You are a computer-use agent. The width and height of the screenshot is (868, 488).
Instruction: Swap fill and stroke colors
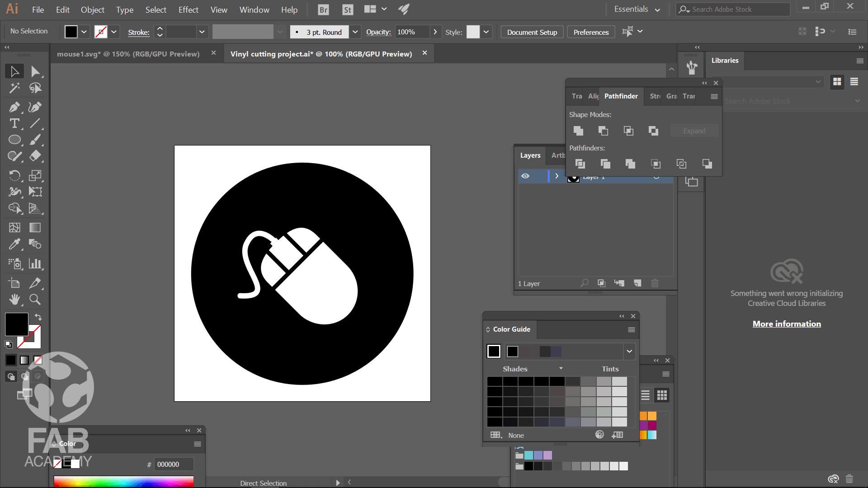(38, 317)
